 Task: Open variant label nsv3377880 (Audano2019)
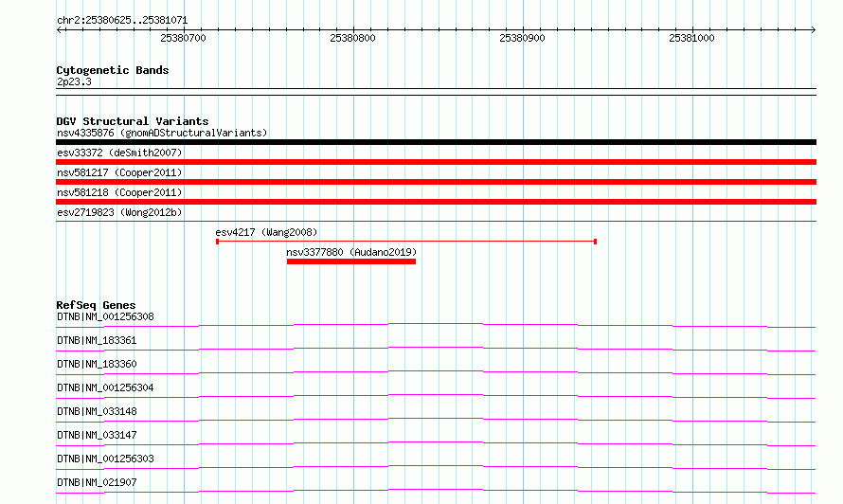pyautogui.click(x=351, y=252)
